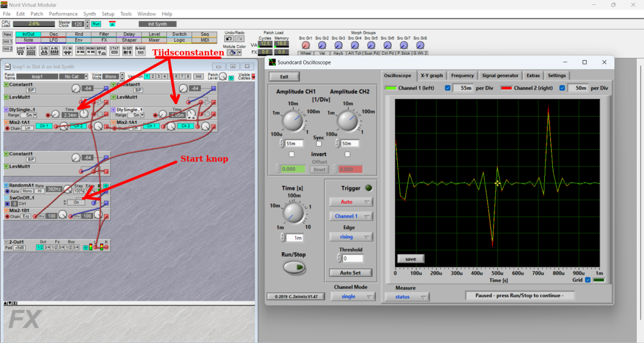
Task: Click the save button on the graph
Action: 411,259
